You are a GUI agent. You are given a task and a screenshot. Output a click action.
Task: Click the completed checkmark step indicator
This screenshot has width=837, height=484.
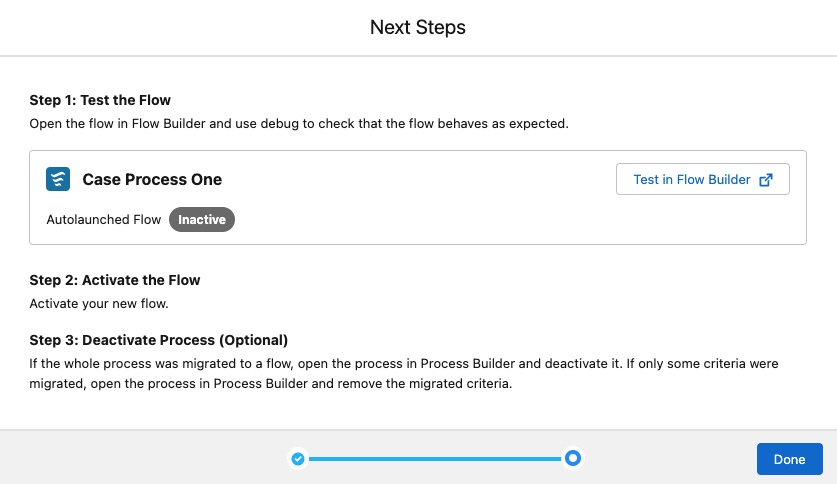(x=297, y=459)
